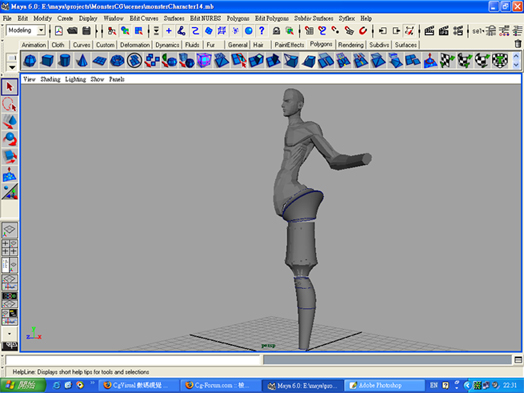Click the snap to curves icon
Viewport: 524px width, 393px height.
point(322,31)
